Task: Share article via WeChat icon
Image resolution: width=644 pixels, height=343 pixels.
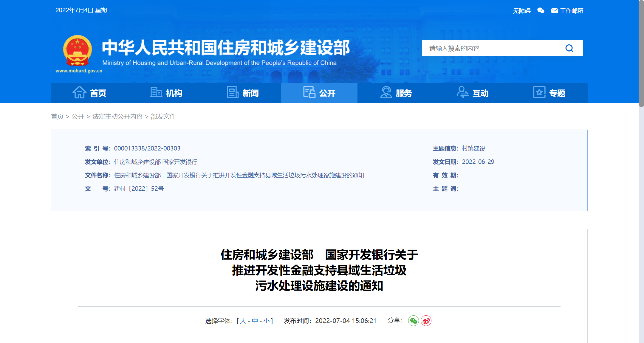Action: pos(413,321)
